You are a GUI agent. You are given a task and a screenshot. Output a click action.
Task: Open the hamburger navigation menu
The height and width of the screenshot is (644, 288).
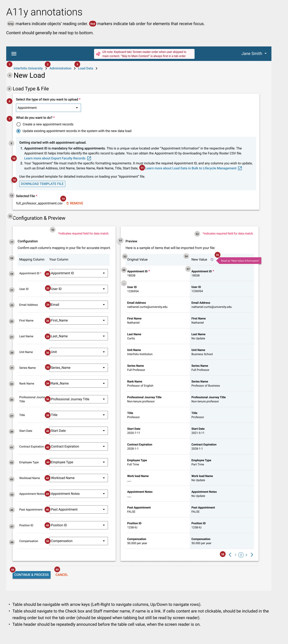(x=14, y=54)
